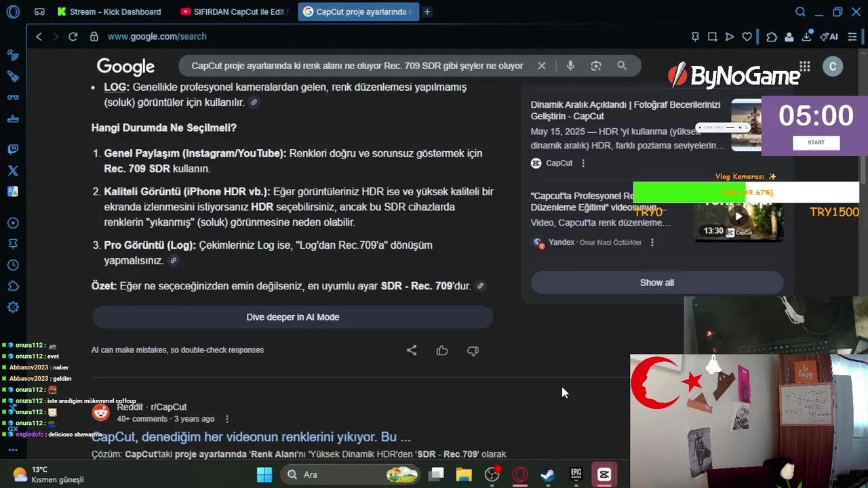The height and width of the screenshot is (488, 868).
Task: Give thumbs up to AI overview
Action: (x=442, y=350)
